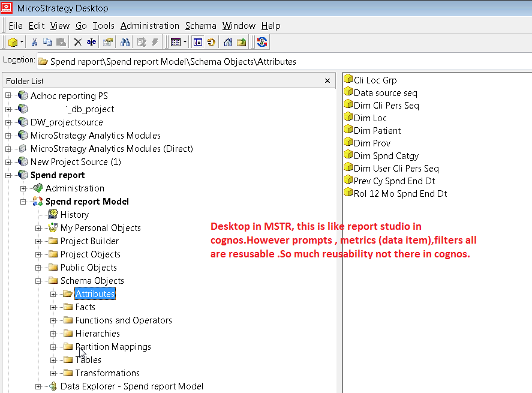Screen dimensions: 532x393
Task: Click the Rename icon in the toolbar
Action: (90, 42)
